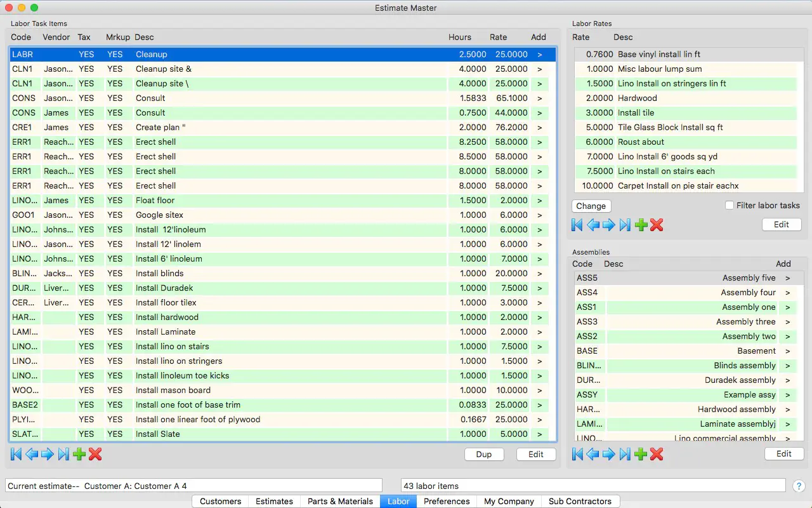Enable the Filter labor tasks checkbox

click(x=730, y=205)
